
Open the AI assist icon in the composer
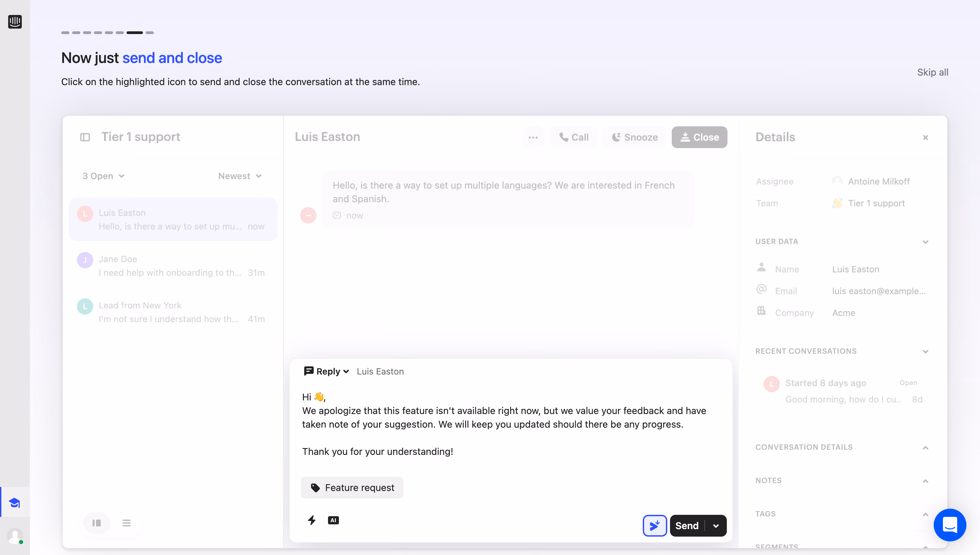(333, 520)
